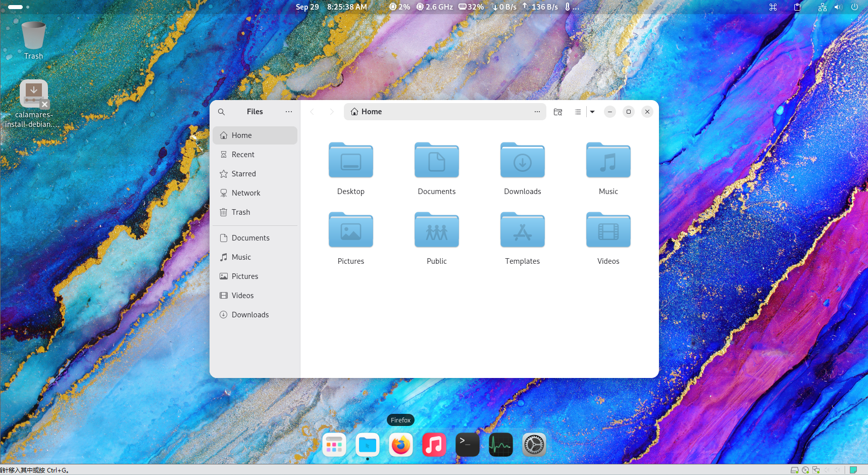868x475 pixels.
Task: Select Home in the sidebar
Action: coord(255,135)
